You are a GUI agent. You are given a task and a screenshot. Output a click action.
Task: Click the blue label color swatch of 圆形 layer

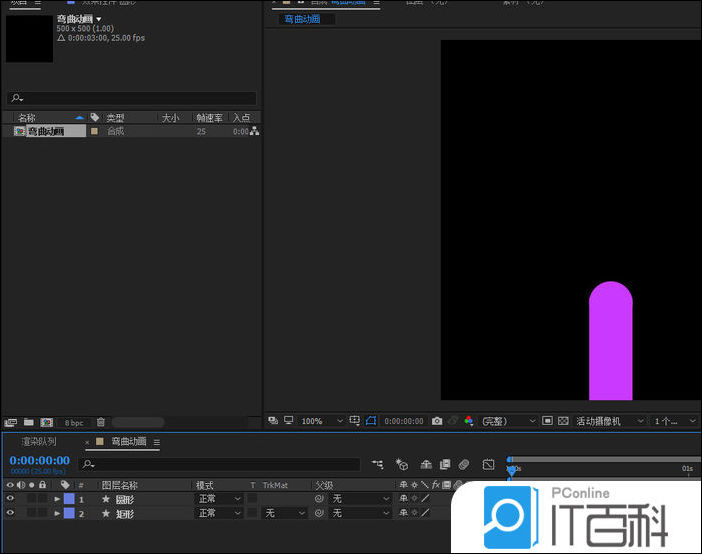click(68, 498)
